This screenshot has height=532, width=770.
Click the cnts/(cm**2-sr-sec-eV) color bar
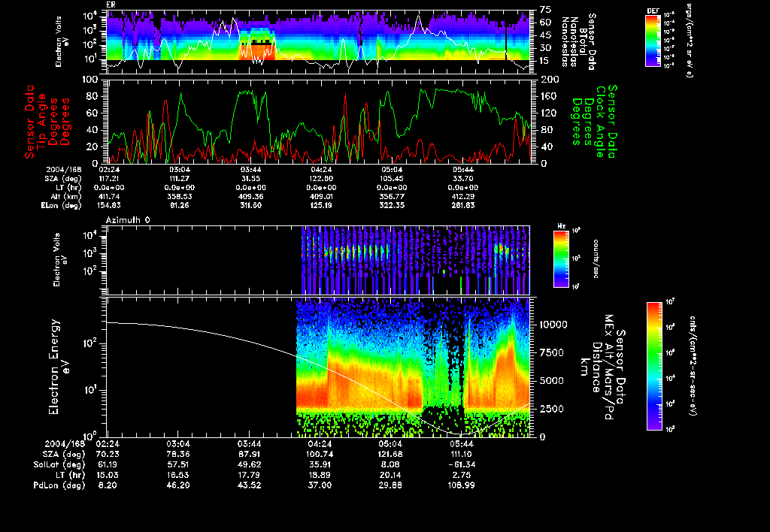click(x=654, y=366)
